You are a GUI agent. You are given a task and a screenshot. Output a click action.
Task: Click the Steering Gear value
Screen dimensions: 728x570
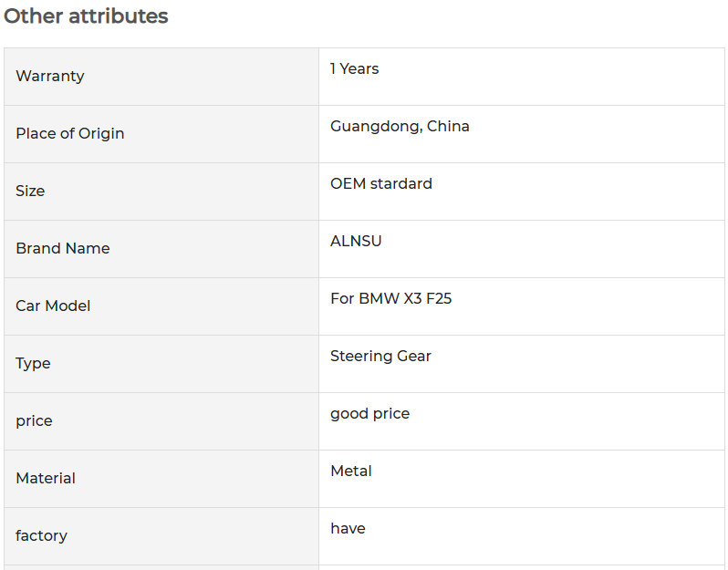[x=380, y=356]
